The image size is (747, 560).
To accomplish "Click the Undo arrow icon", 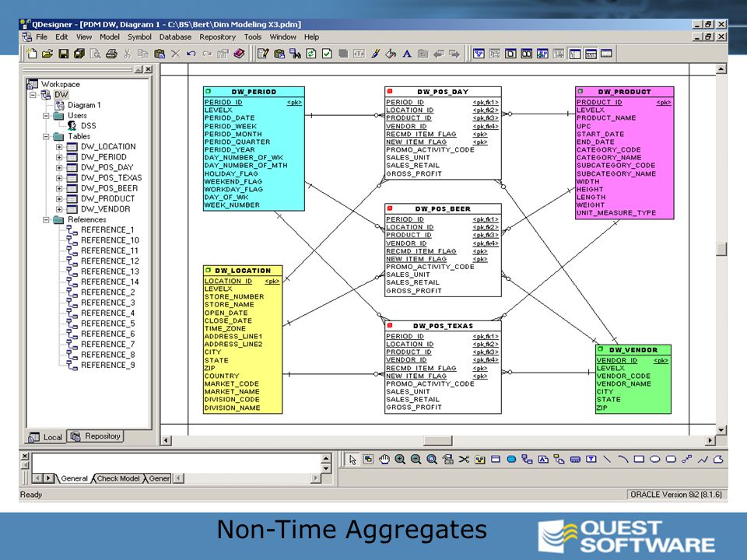I will click(191, 54).
